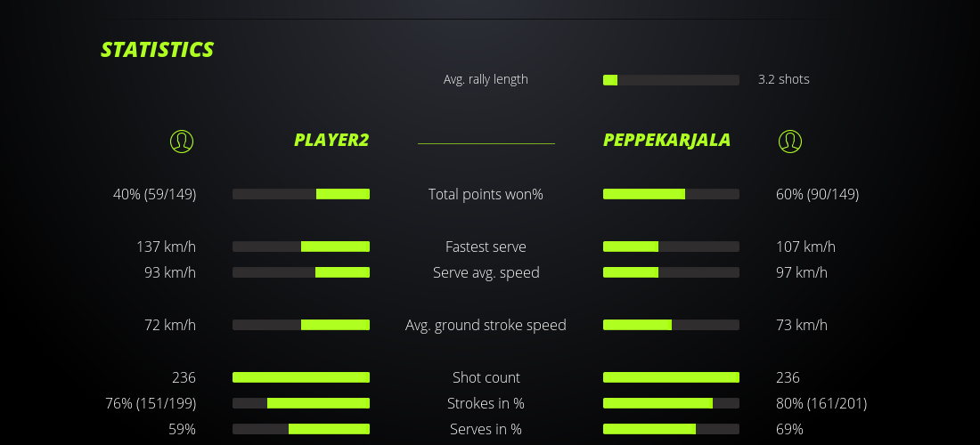Click PLAYER2's strokes in % bar
980x445 pixels.
pyautogui.click(x=301, y=403)
